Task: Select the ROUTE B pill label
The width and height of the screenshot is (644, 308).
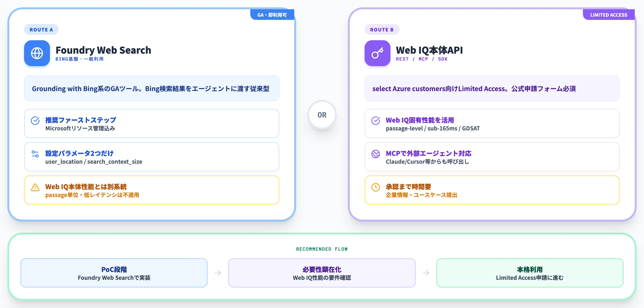Action: [382, 30]
